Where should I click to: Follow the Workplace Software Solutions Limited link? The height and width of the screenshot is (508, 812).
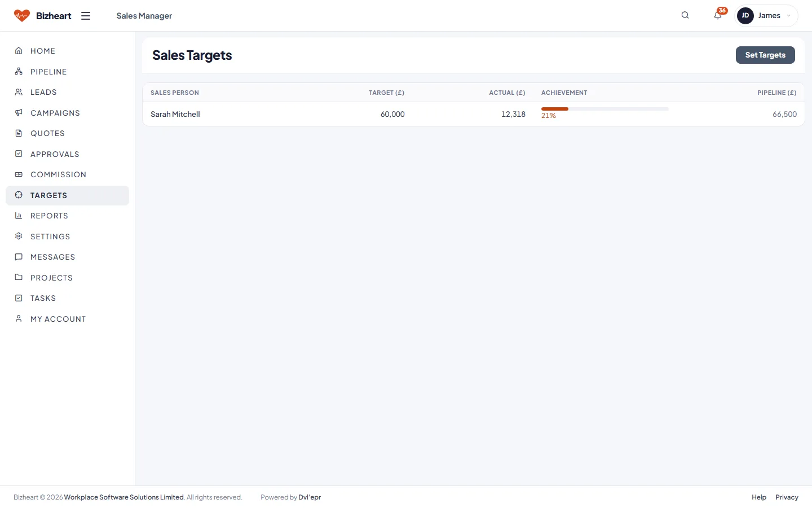coord(124,497)
